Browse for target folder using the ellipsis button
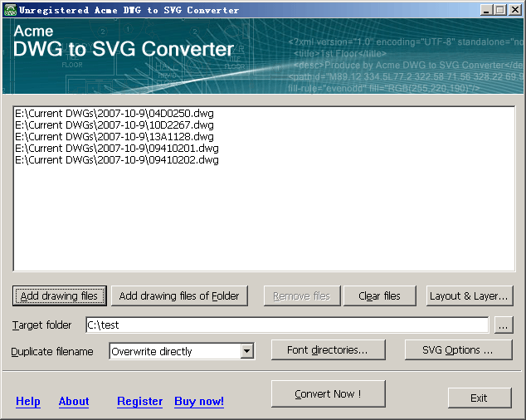 click(x=504, y=325)
